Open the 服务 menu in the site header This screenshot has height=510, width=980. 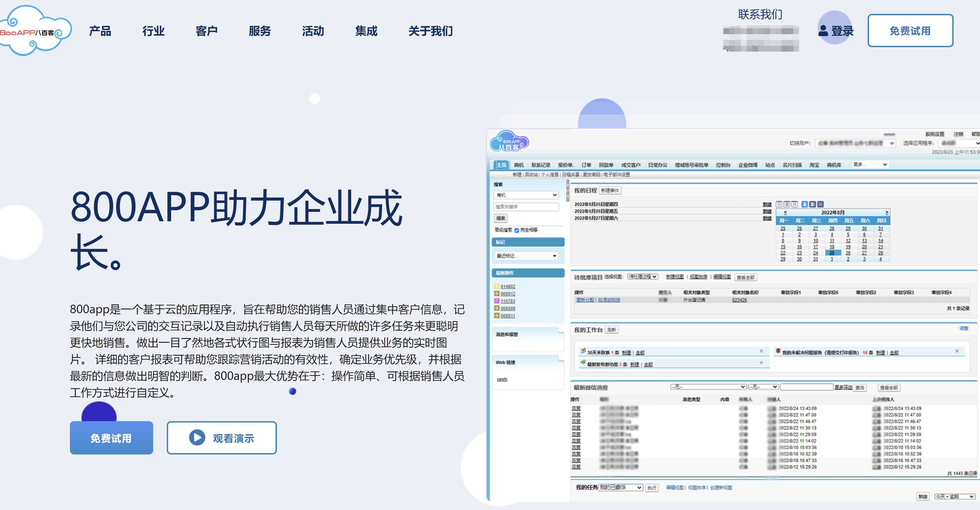260,31
